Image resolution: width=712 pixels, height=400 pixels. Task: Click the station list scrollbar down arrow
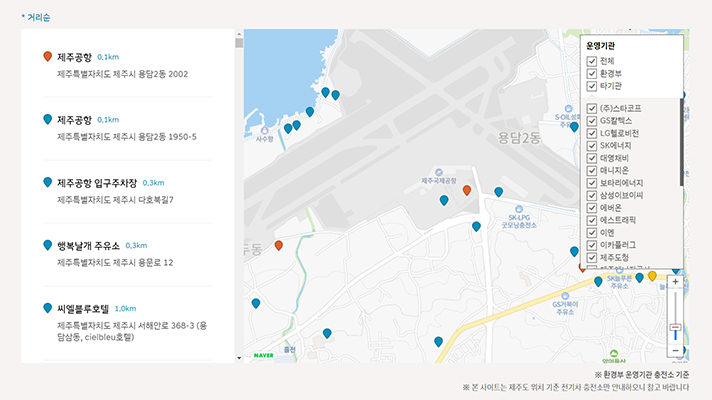239,357
